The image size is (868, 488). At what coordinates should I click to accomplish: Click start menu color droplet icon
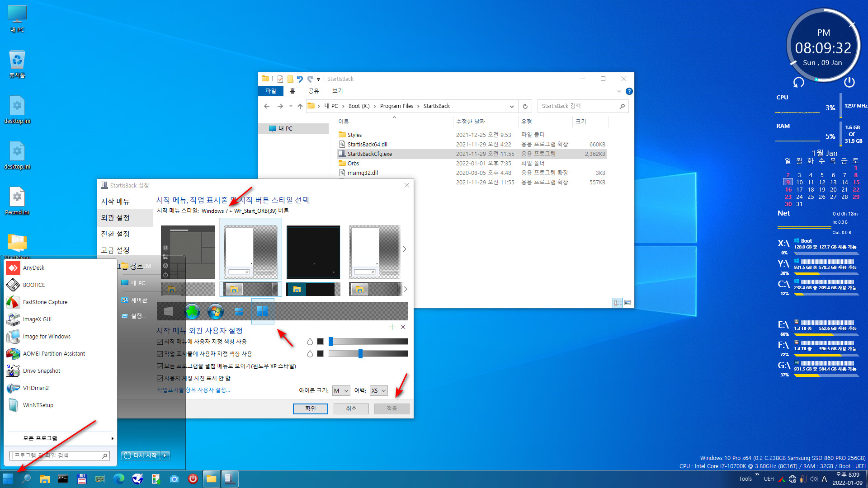pyautogui.click(x=310, y=342)
